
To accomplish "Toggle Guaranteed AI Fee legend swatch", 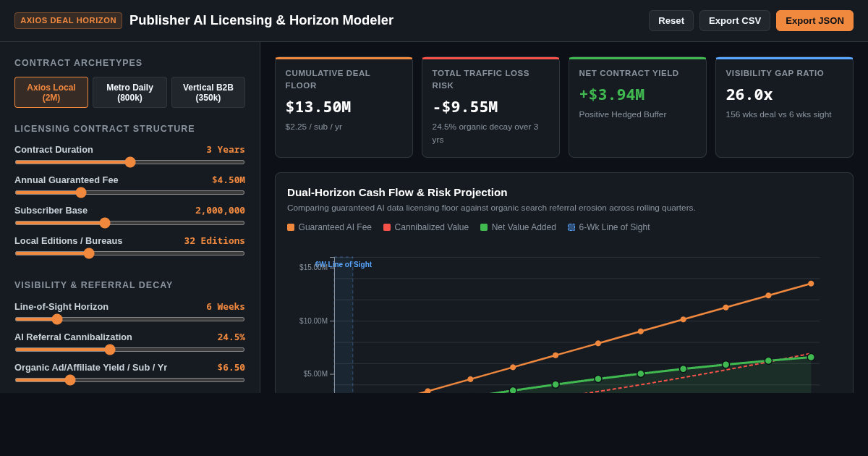I will point(291,227).
